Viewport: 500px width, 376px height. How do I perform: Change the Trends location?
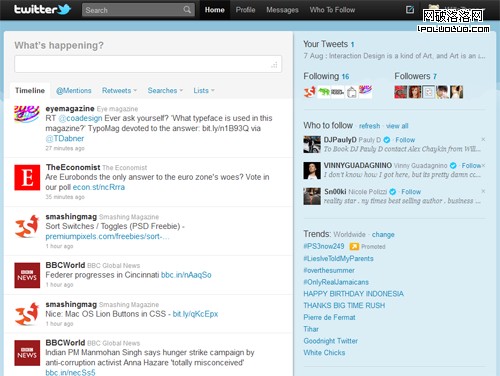coord(383,234)
